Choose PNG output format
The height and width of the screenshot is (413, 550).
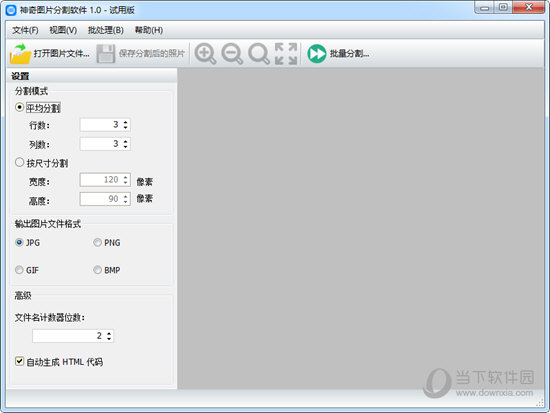point(98,242)
